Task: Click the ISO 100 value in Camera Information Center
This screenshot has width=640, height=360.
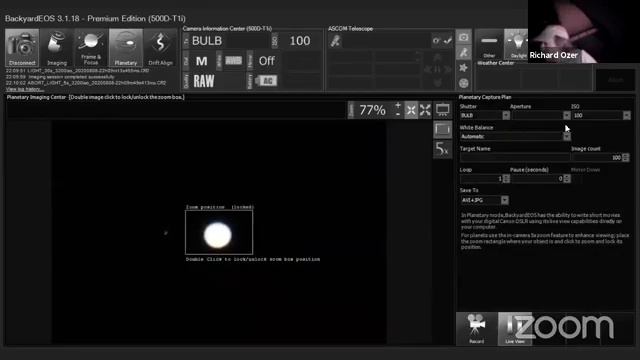Action: coord(300,41)
